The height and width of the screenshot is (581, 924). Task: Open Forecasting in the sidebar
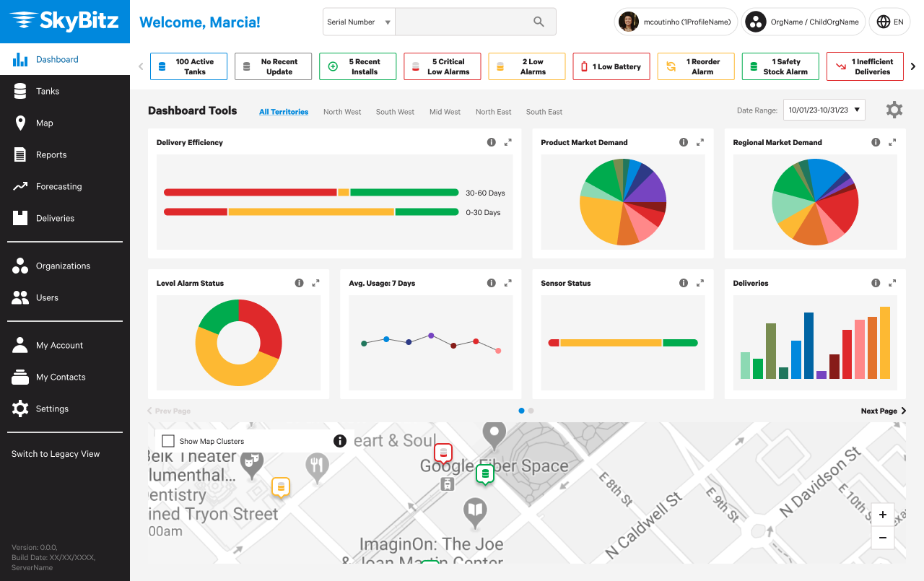click(58, 186)
